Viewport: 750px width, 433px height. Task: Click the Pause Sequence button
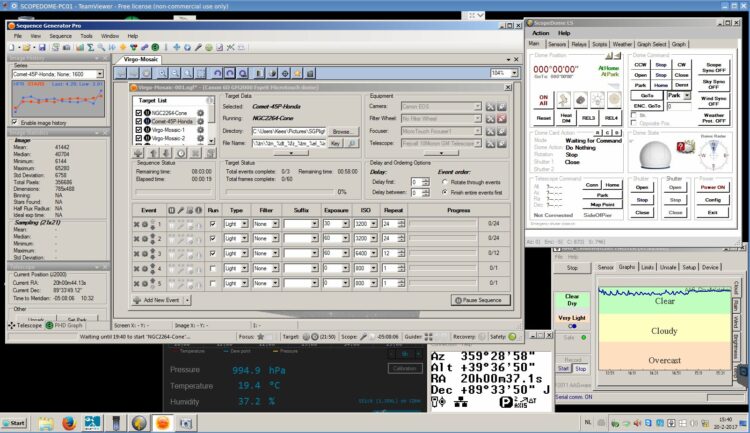(x=480, y=300)
